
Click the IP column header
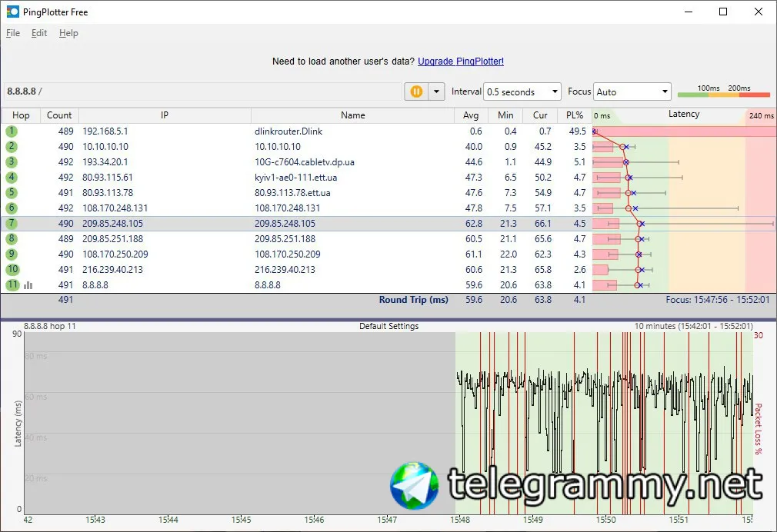click(165, 115)
